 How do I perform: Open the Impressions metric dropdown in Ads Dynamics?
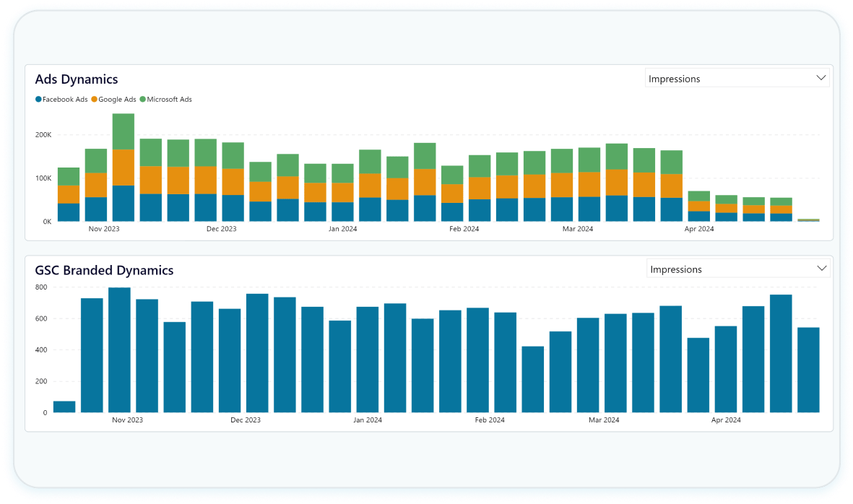737,77
